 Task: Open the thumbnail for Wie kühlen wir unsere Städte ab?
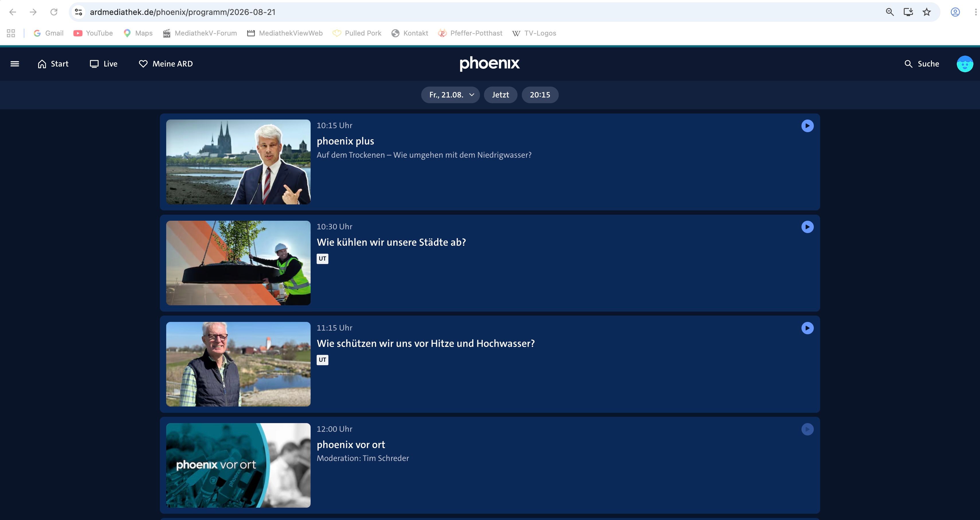pos(238,263)
